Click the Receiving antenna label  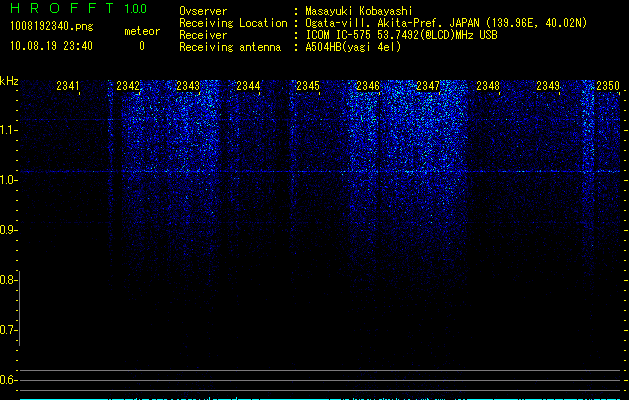230,47
